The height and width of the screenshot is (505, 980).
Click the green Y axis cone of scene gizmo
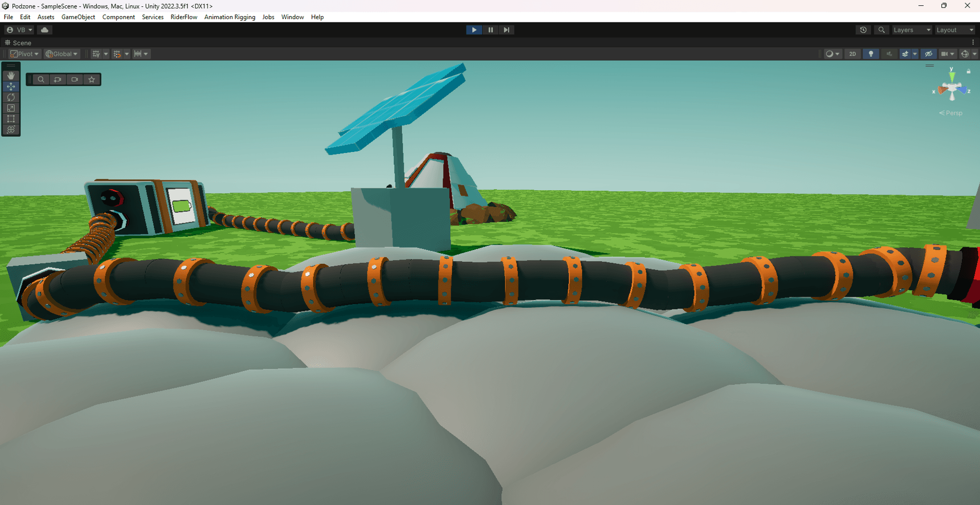952,76
